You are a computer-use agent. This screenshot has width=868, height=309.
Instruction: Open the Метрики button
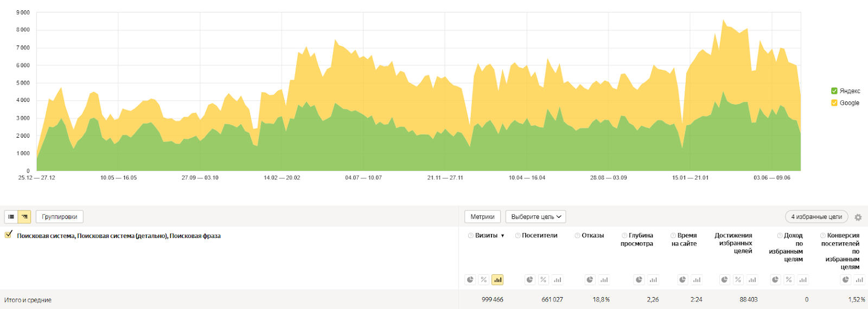pyautogui.click(x=482, y=217)
